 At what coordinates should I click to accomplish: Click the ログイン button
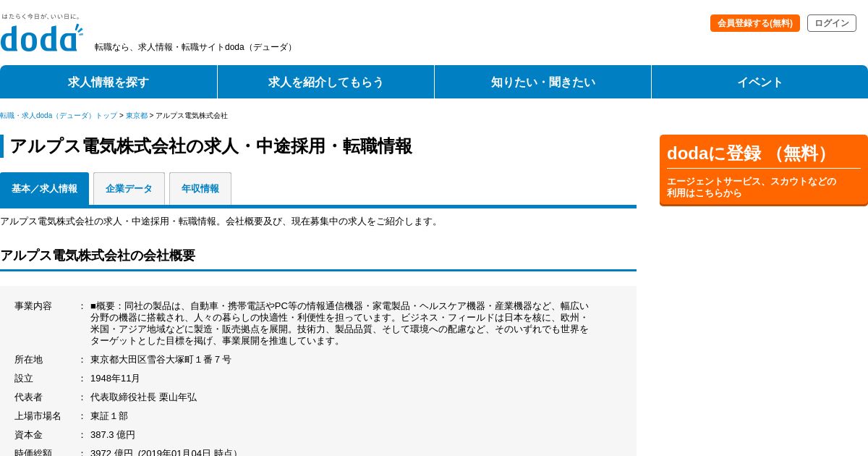click(x=832, y=23)
